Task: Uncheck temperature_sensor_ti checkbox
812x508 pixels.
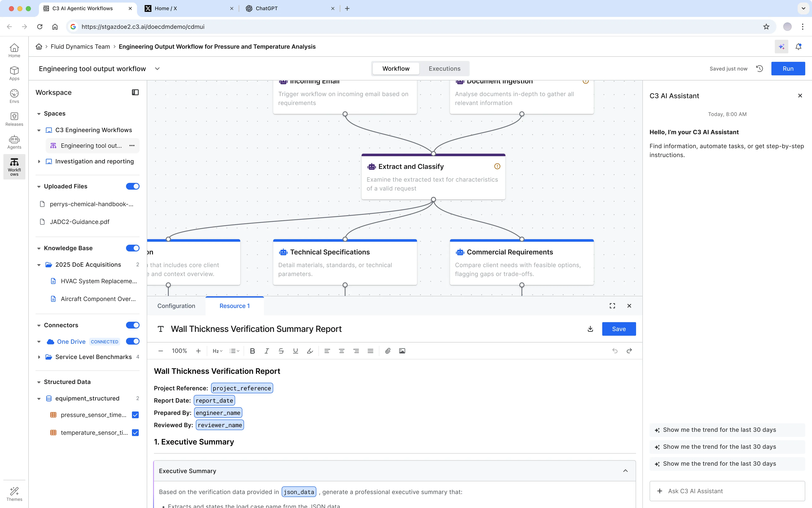Action: click(135, 433)
